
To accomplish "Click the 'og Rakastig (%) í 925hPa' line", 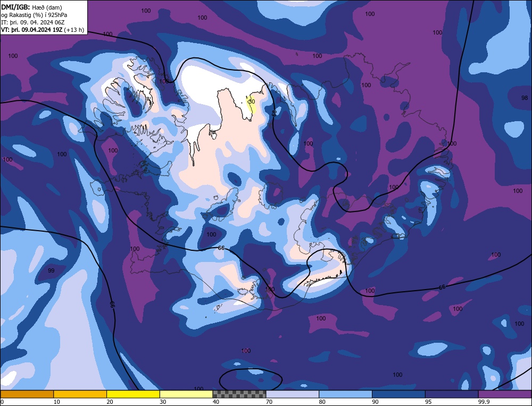I will 34,15.
